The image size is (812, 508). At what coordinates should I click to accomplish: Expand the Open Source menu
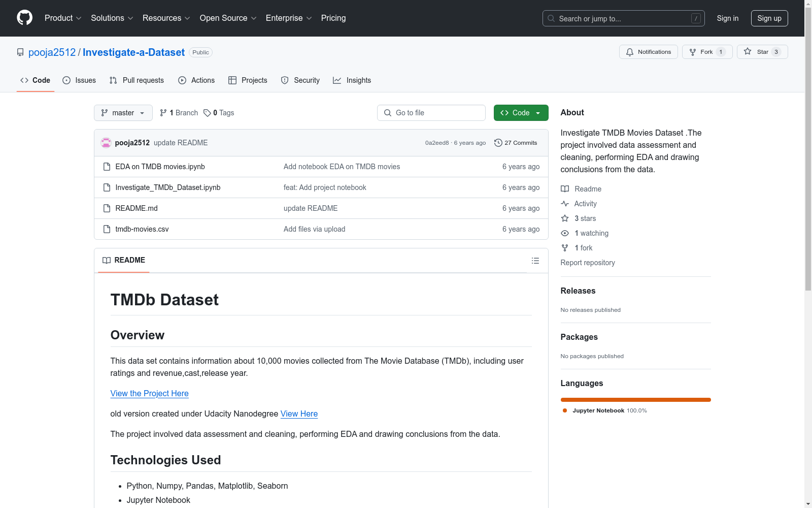click(228, 18)
